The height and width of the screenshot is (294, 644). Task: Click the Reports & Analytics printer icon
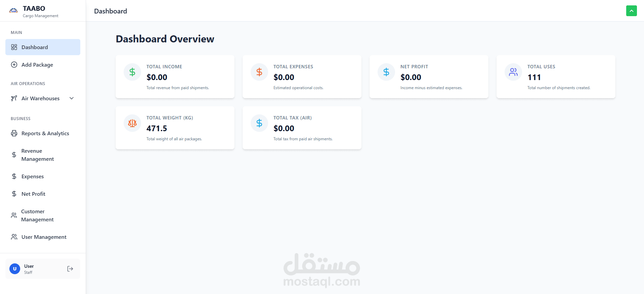[x=14, y=133]
